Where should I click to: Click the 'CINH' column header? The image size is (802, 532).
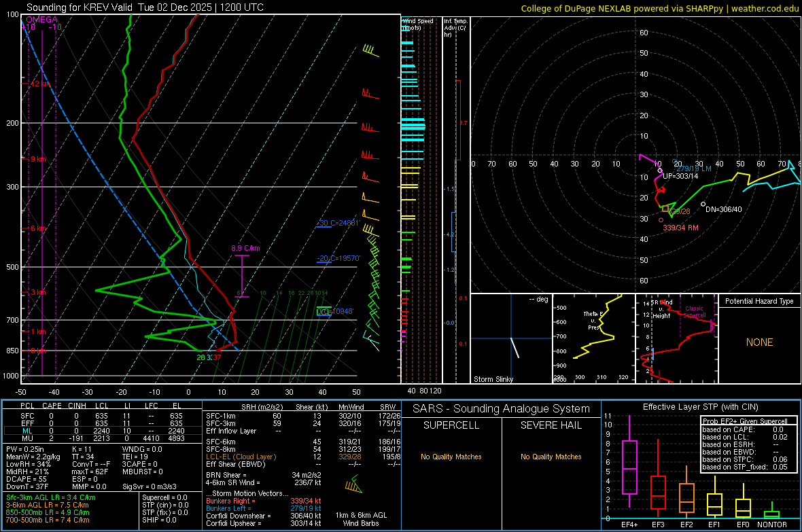(77, 406)
